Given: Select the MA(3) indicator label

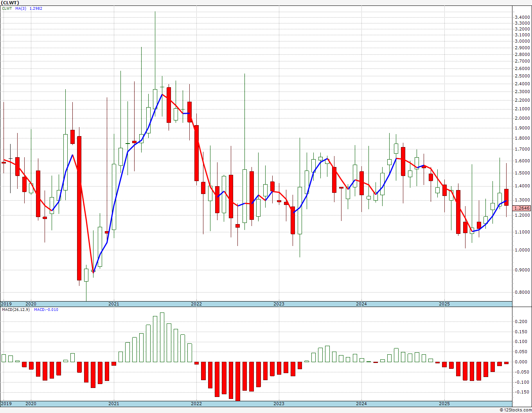Looking at the screenshot, I should (x=21, y=8).
